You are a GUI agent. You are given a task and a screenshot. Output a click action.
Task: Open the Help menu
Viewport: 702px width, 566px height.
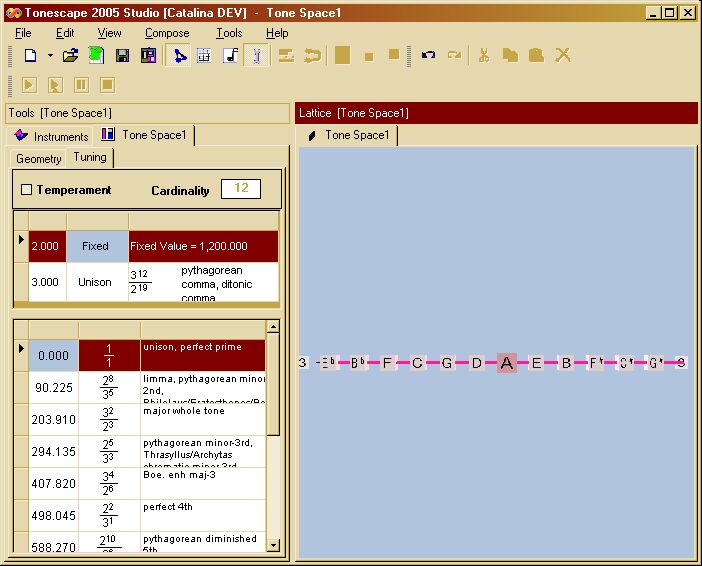coord(277,33)
